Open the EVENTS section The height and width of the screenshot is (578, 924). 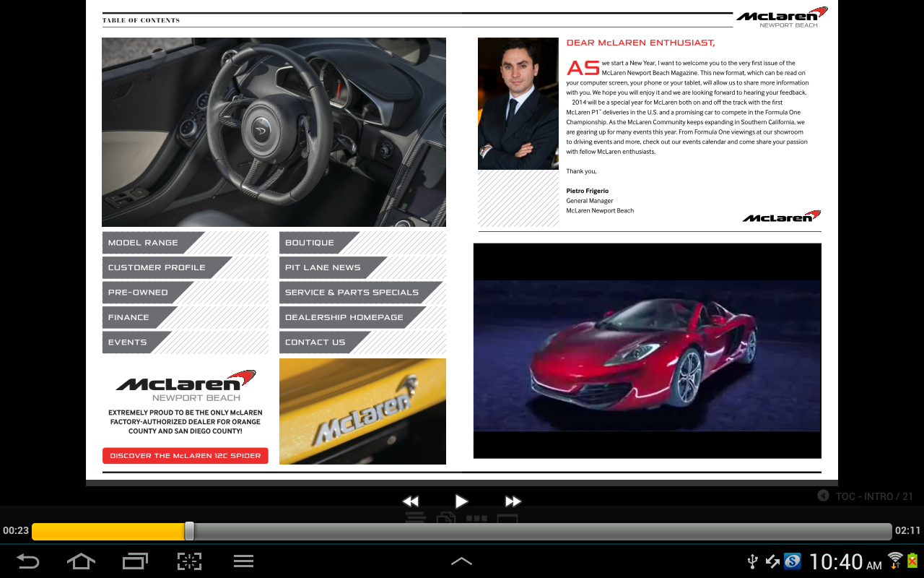[x=138, y=342]
